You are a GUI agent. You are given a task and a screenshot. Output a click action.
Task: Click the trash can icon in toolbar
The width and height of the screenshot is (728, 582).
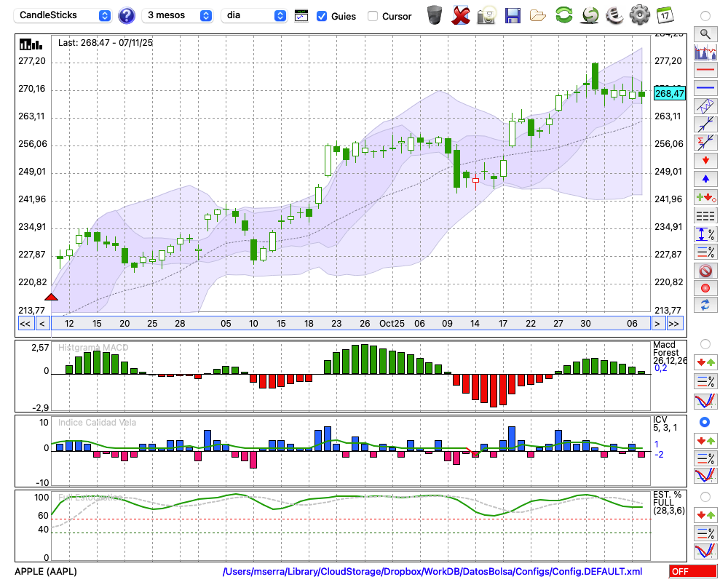click(x=435, y=15)
